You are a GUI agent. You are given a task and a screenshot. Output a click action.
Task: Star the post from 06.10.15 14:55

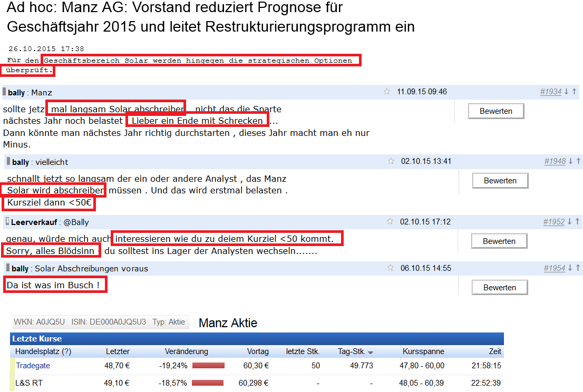[391, 268]
